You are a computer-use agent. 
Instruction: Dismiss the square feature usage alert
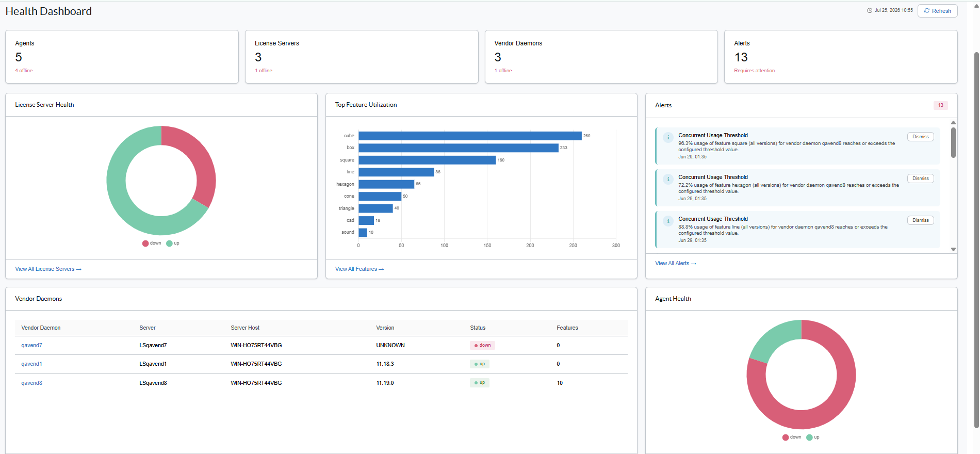point(920,137)
